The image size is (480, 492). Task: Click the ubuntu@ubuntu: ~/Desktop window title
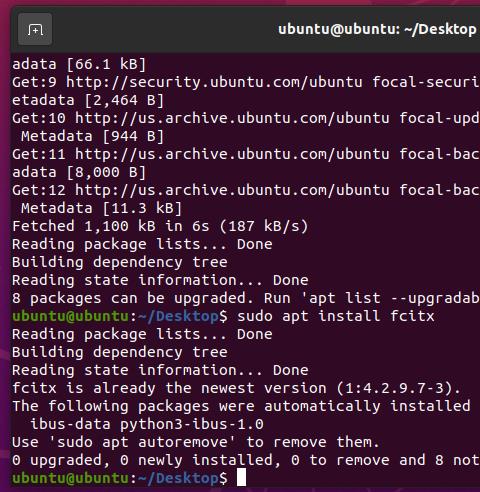(377, 29)
